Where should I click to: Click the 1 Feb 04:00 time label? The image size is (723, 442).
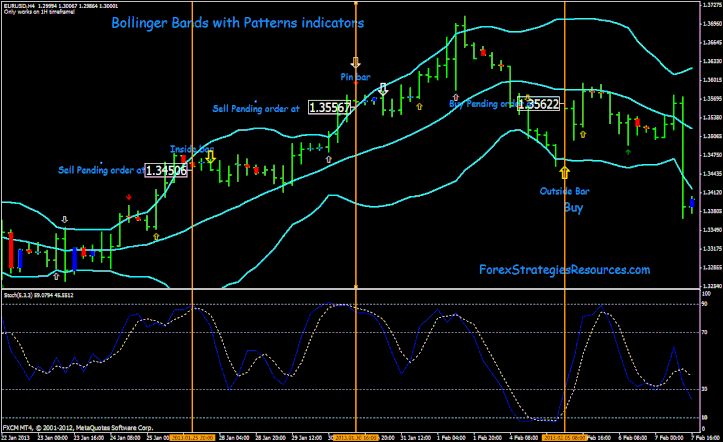coord(451,437)
